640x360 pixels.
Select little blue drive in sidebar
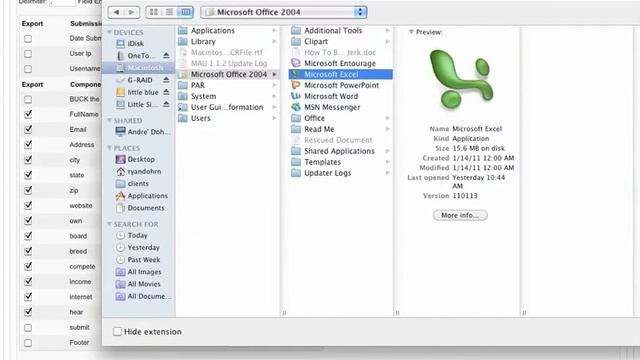(142, 92)
